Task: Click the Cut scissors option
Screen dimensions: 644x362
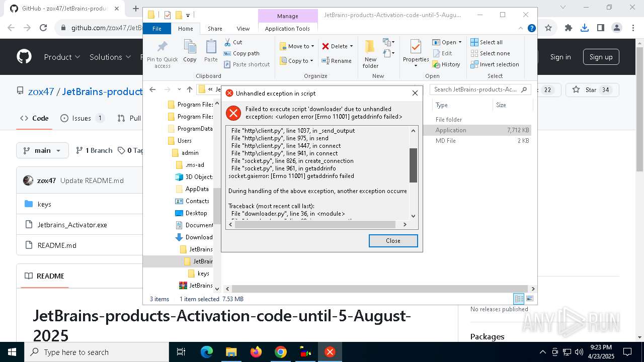Action: tap(233, 42)
